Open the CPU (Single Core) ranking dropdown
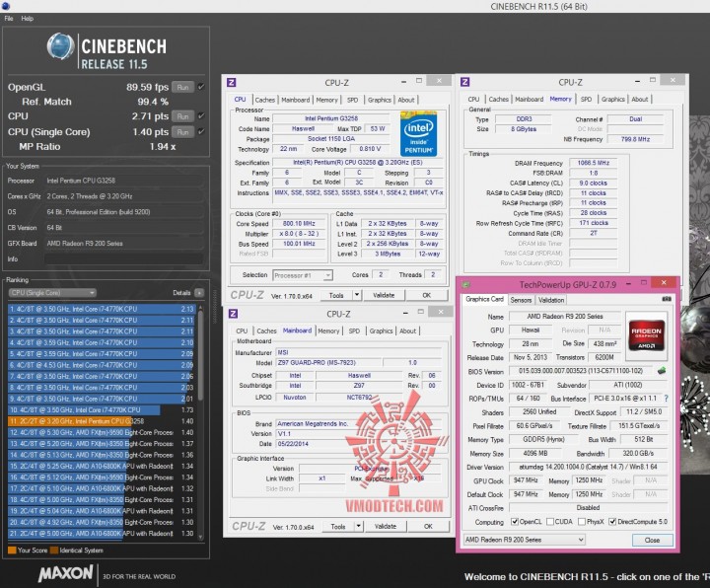The image size is (710, 588). [52, 293]
